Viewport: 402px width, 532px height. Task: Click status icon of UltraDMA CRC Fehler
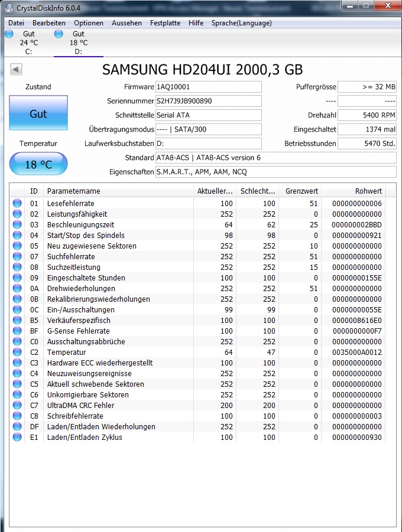click(x=17, y=405)
